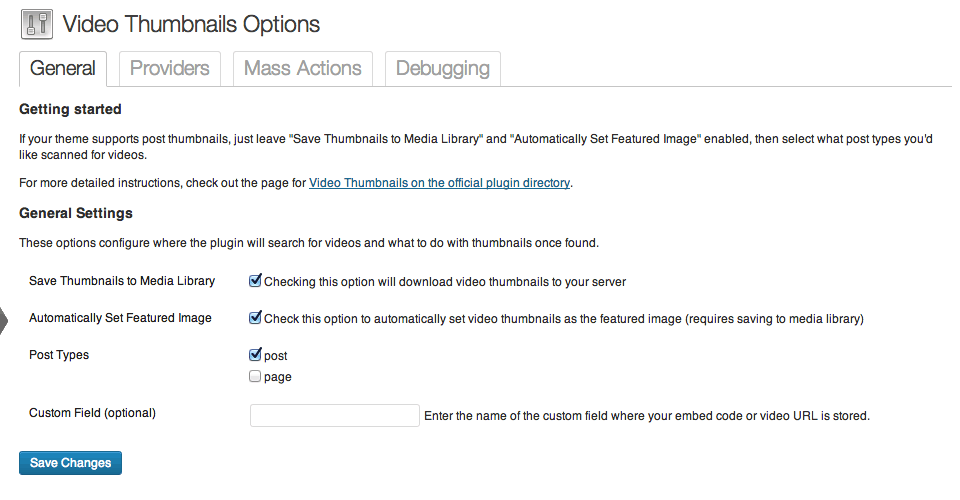Click the Video Thumbnails Options settings icon
960x500 pixels.
(x=37, y=24)
